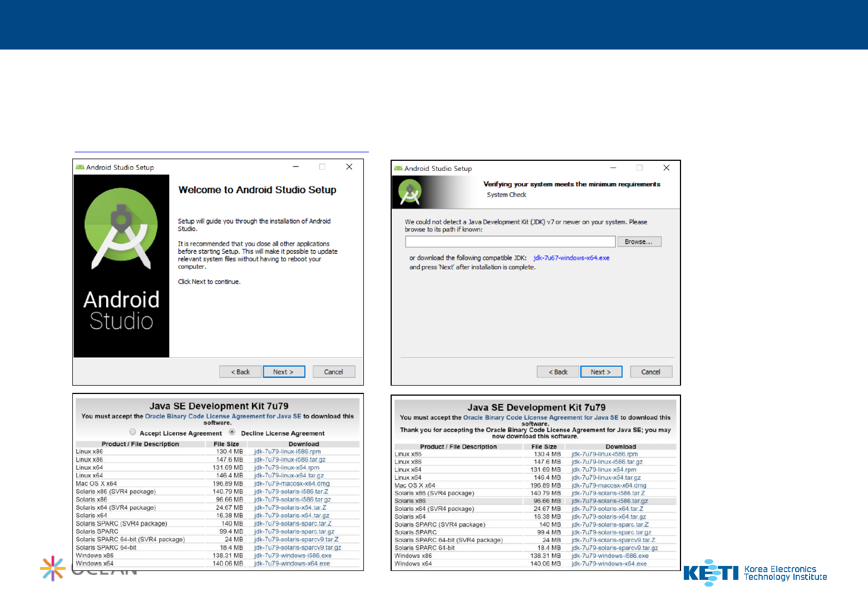Download jdk-7u79-solaris-sparcv9.tar.gz in the radio-button table
This screenshot has width=868, height=601.
[298, 548]
